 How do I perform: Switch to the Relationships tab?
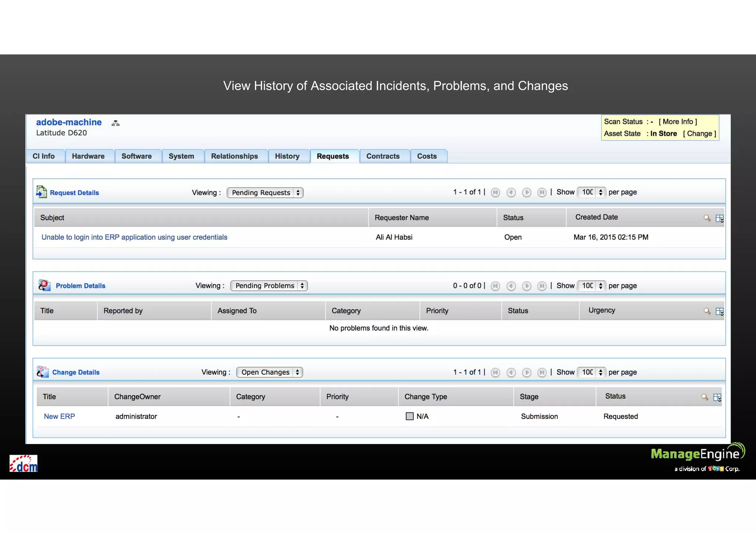click(x=236, y=156)
